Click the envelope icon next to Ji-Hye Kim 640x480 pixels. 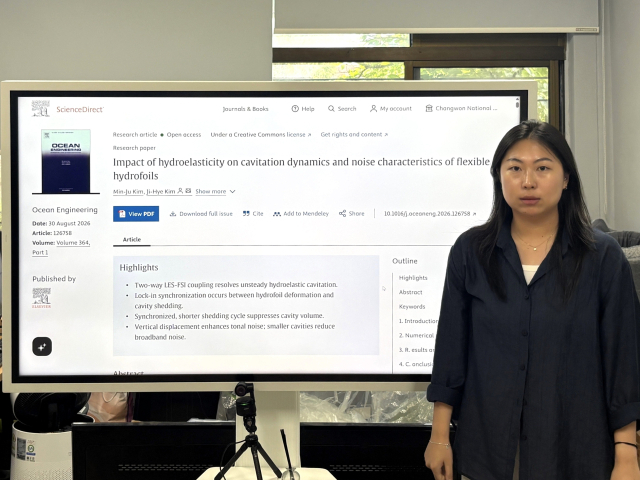click(188, 191)
